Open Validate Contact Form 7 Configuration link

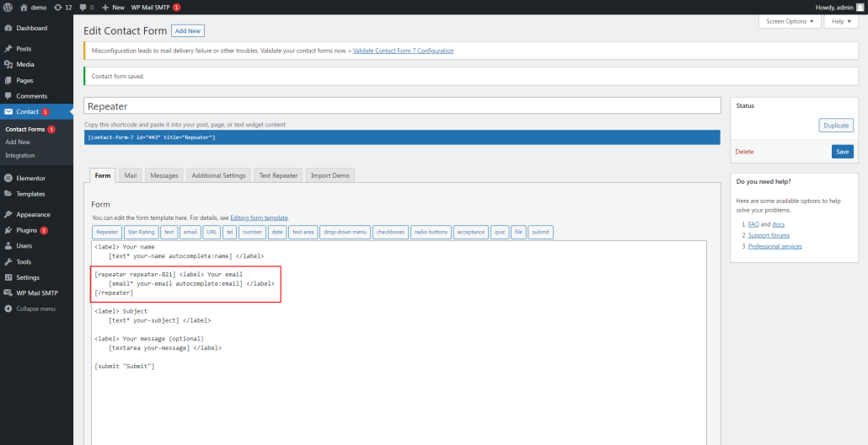(x=403, y=51)
